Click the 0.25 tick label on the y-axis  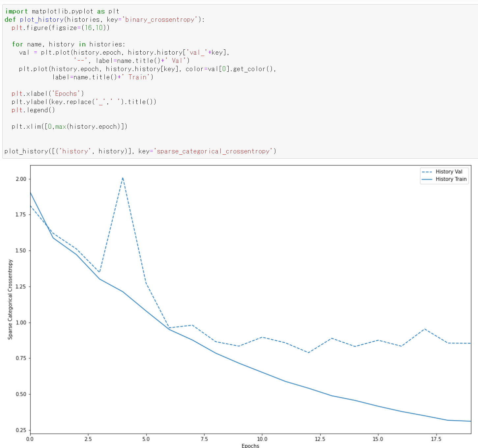pyautogui.click(x=21, y=430)
